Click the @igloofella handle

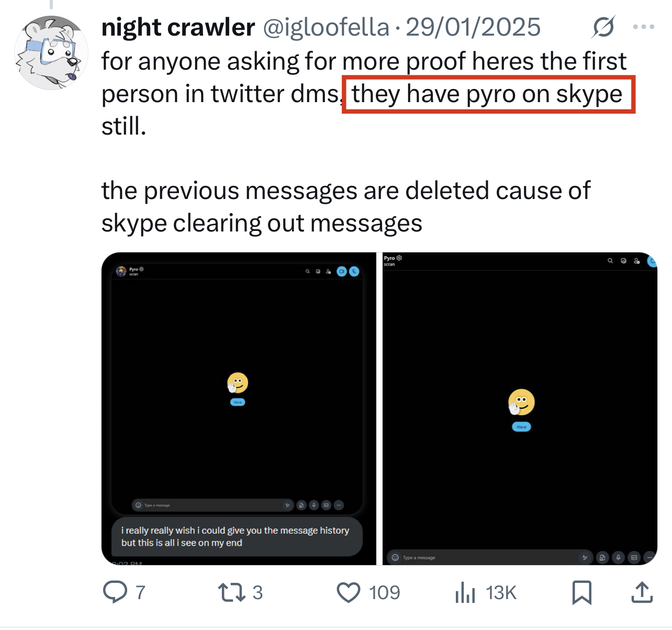click(x=326, y=27)
